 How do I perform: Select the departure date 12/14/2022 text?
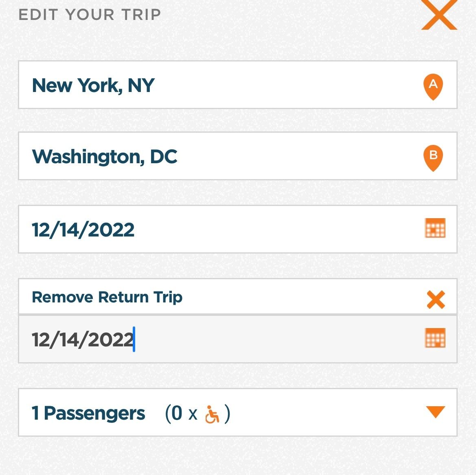click(x=83, y=230)
